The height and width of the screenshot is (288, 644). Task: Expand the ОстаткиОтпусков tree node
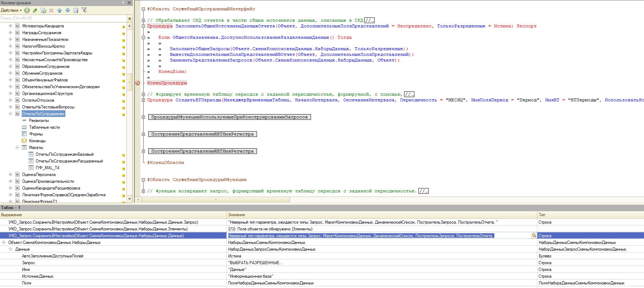(10, 100)
